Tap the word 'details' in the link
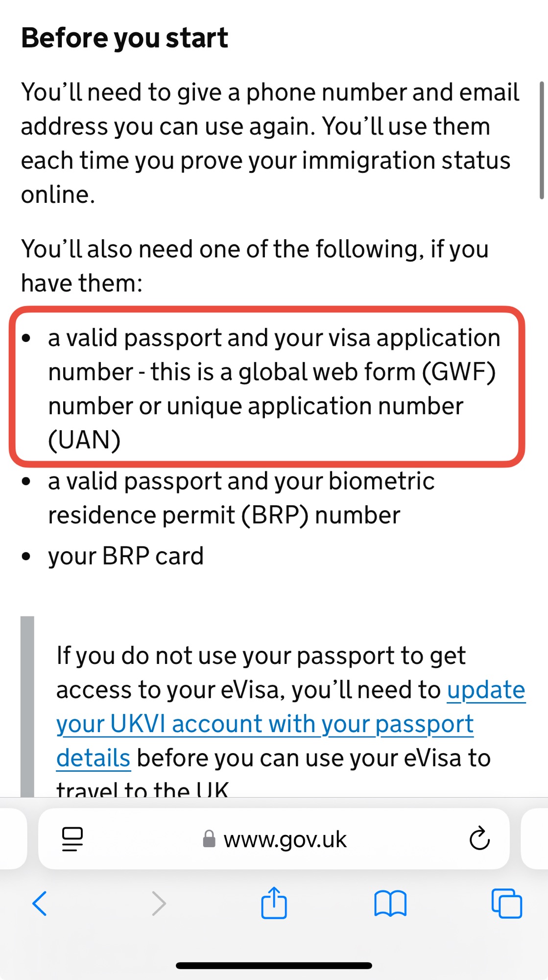548x980 pixels. pos(93,758)
